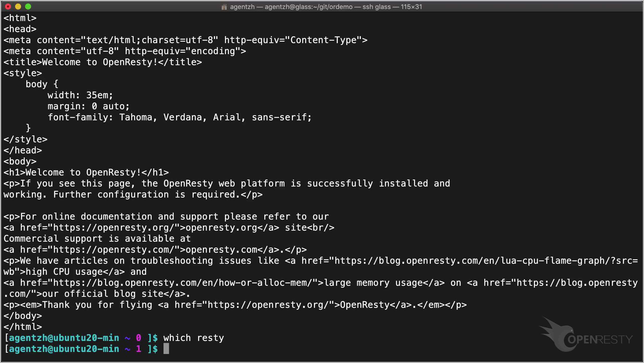
Task: Close the terminal with the red button
Action: coord(8,7)
